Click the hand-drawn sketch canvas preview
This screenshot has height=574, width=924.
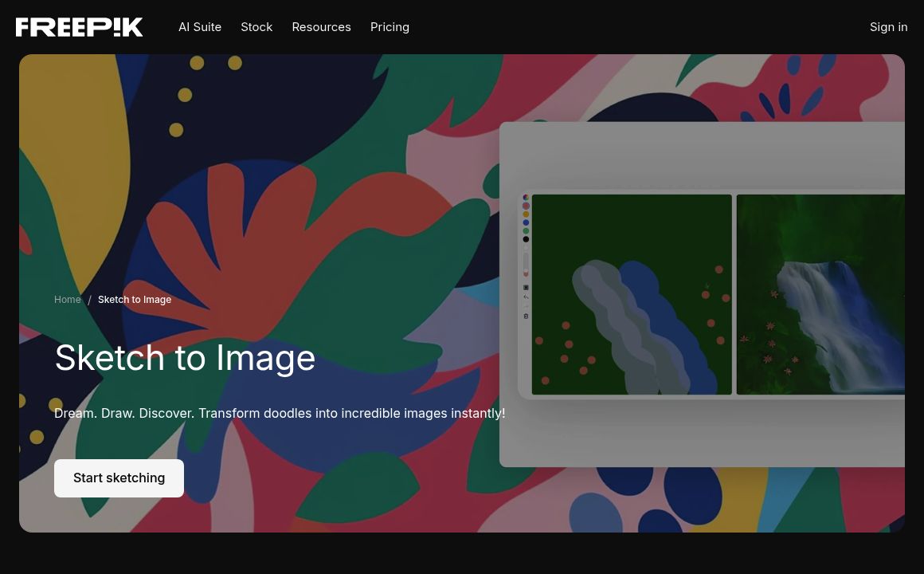(x=632, y=294)
